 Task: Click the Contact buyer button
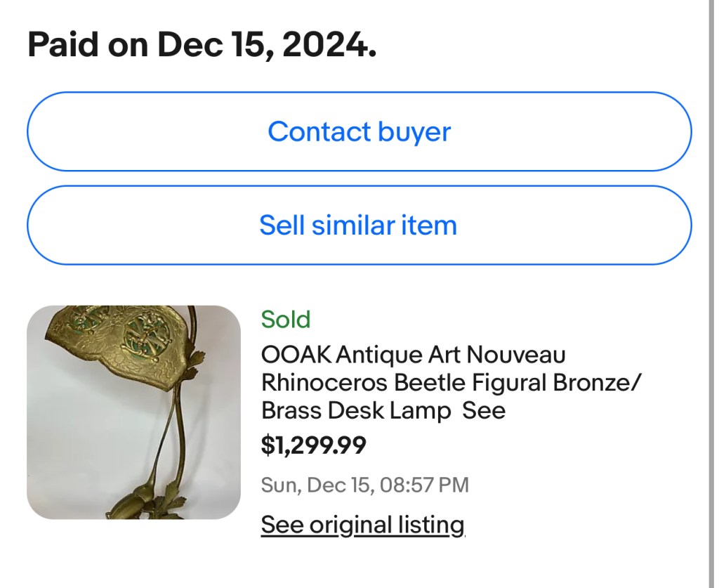359,132
